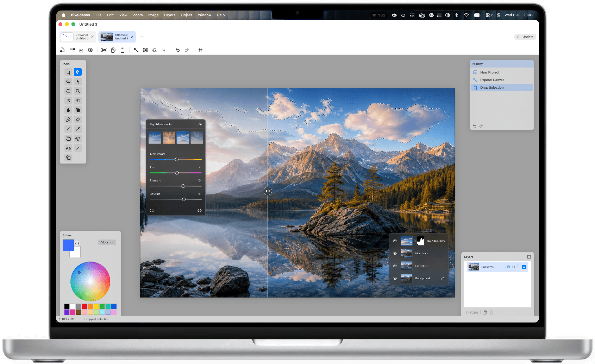Image resolution: width=595 pixels, height=364 pixels.
Task: Open a new tab with plus
Action: 142,37
